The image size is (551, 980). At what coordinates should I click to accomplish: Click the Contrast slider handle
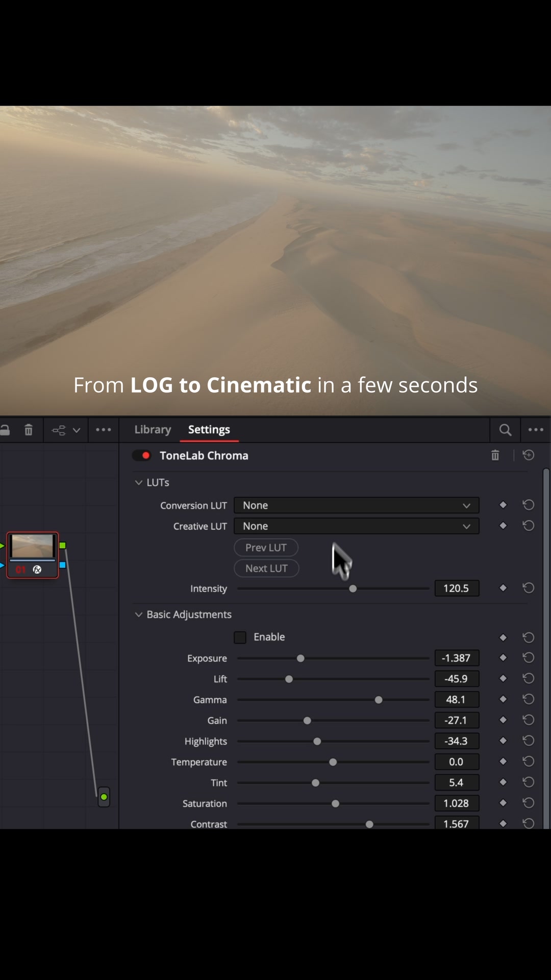[x=369, y=824]
